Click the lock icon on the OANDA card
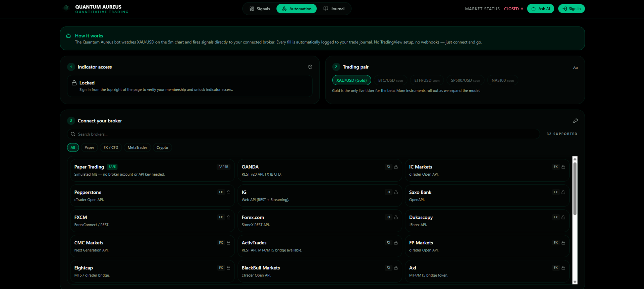Viewport: 644px width, 289px height. [396, 167]
